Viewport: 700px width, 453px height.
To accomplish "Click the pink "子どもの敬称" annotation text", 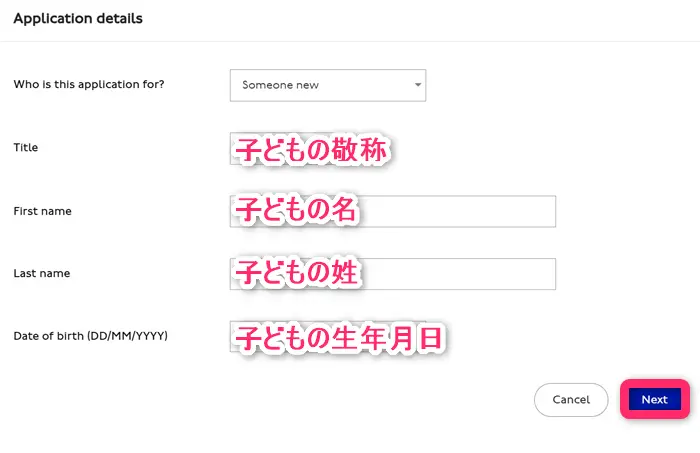I will point(310,150).
